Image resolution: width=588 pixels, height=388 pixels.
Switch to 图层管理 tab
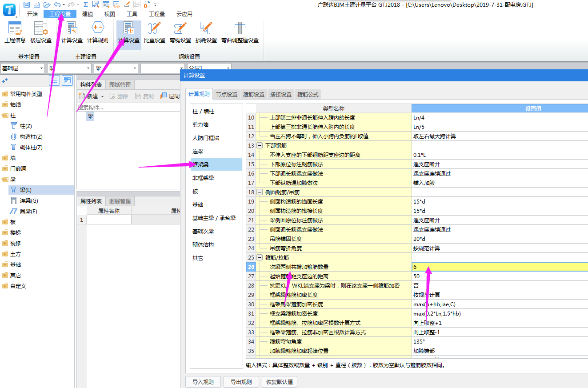(x=120, y=201)
